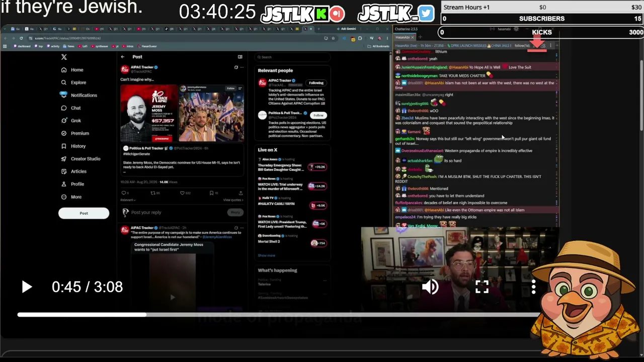644x362 pixels.
Task: Click username CrunchyThePooh in the chat
Action: coord(422,177)
